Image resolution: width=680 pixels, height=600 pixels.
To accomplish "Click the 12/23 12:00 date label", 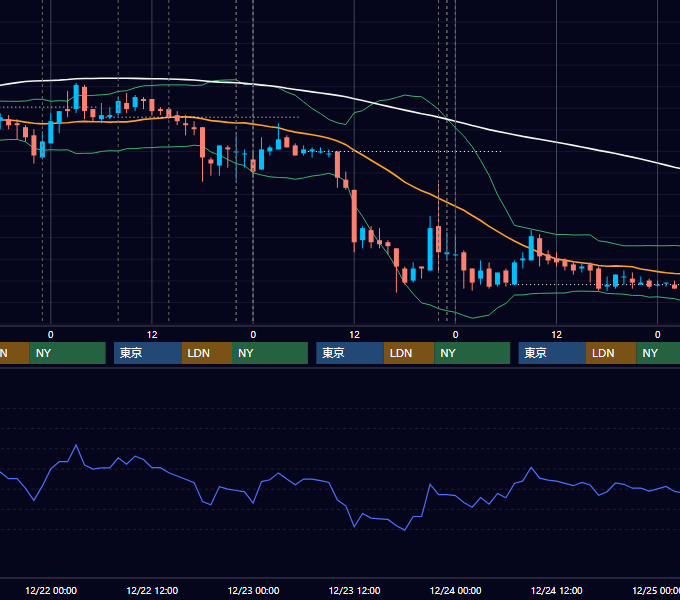I will coord(354,590).
